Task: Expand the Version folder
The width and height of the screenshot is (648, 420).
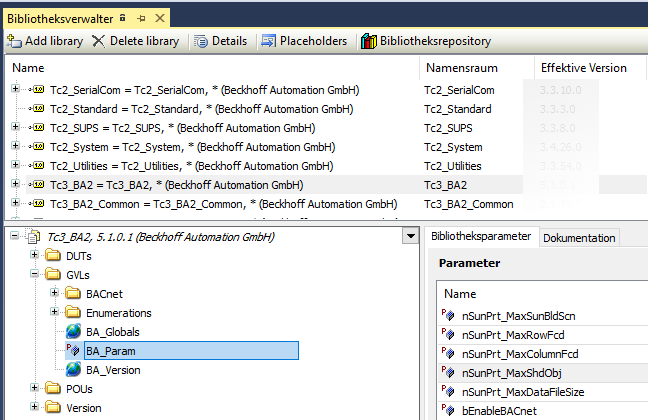Action: click(x=34, y=407)
